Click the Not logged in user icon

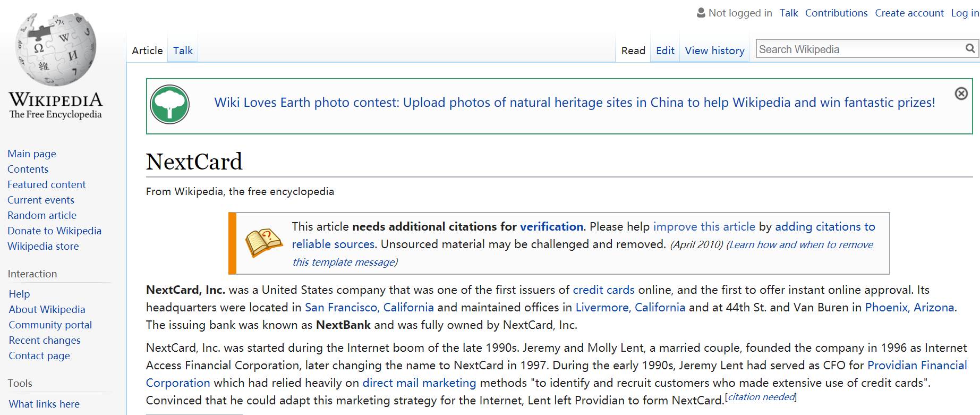coord(701,13)
